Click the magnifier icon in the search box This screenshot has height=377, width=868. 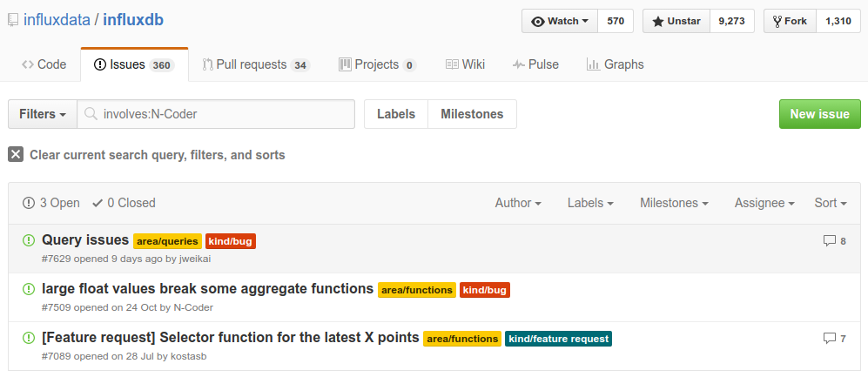click(x=91, y=114)
